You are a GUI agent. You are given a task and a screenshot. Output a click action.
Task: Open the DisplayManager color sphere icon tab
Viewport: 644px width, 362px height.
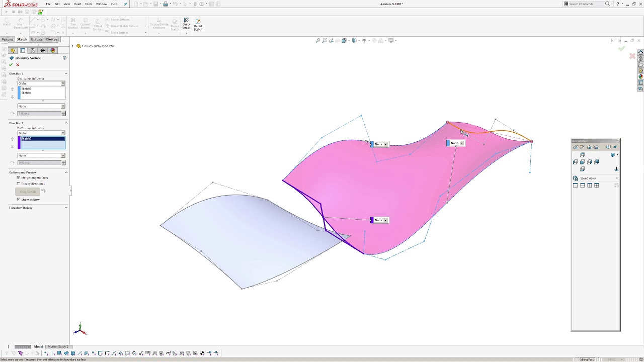click(x=53, y=50)
